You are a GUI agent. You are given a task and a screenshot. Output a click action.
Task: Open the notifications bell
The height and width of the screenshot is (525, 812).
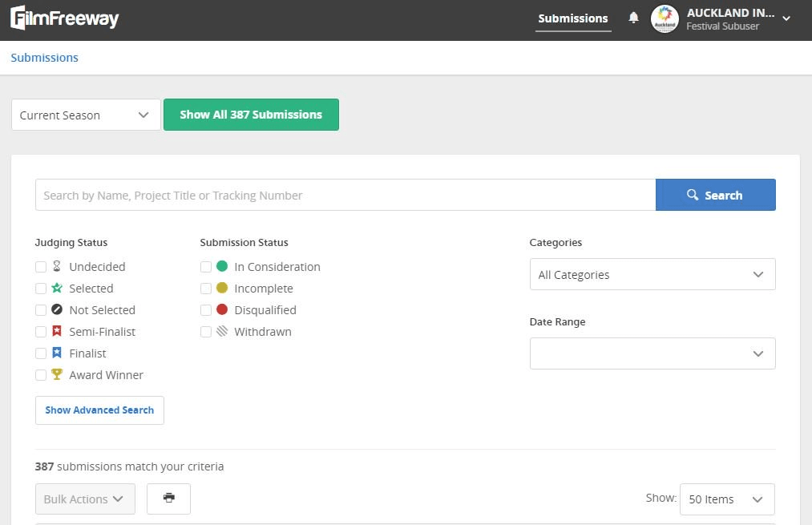coord(633,18)
